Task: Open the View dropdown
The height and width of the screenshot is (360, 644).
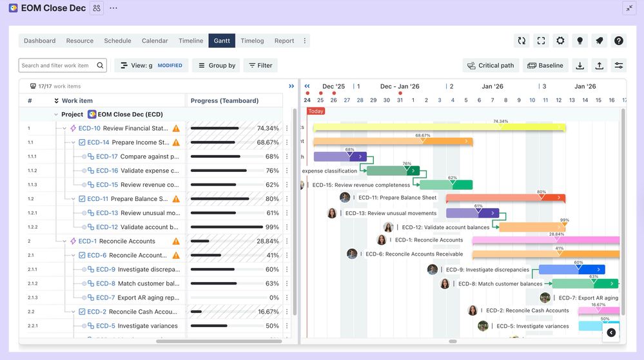Action: pos(151,65)
